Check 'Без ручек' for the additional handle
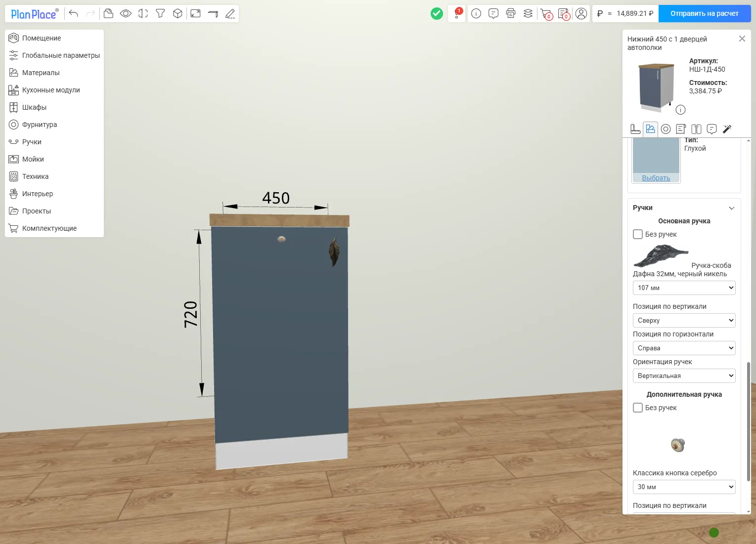 [638, 408]
